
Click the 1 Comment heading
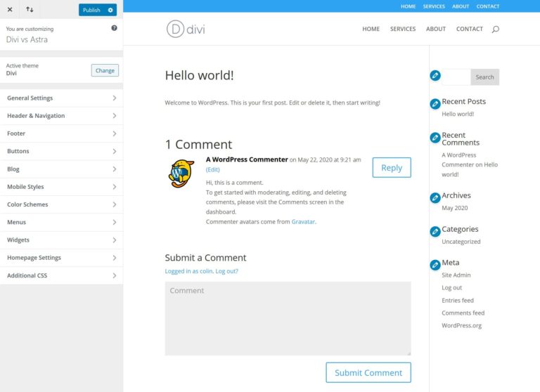(x=198, y=144)
